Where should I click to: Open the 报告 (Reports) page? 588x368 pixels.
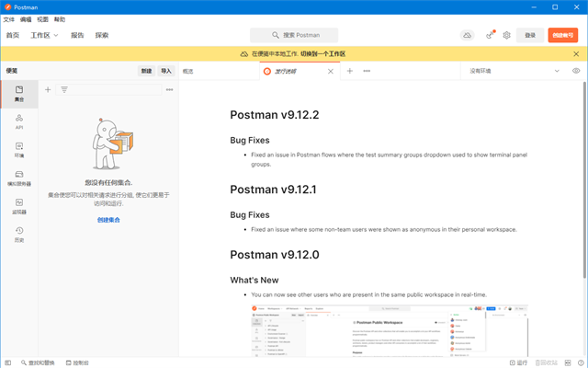77,35
